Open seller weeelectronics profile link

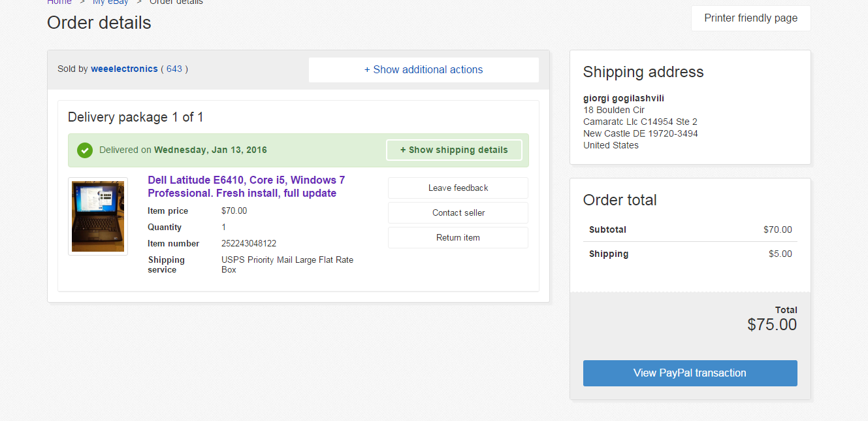pyautogui.click(x=124, y=69)
